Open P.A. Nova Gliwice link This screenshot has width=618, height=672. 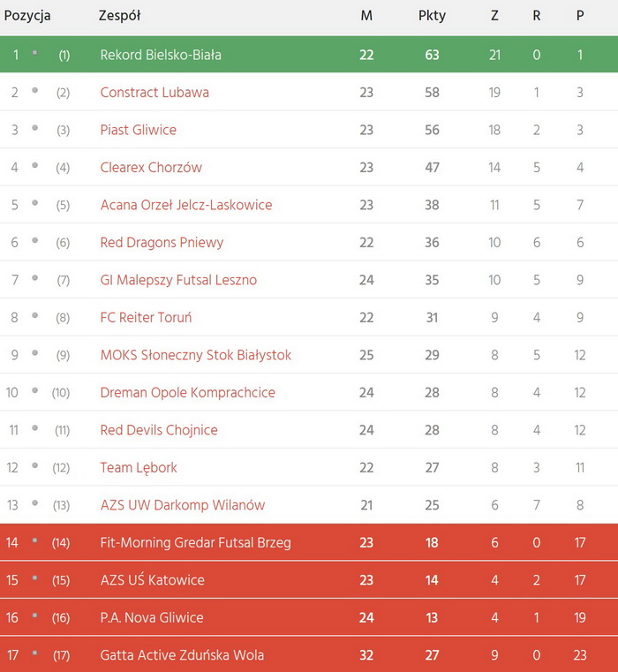click(152, 618)
